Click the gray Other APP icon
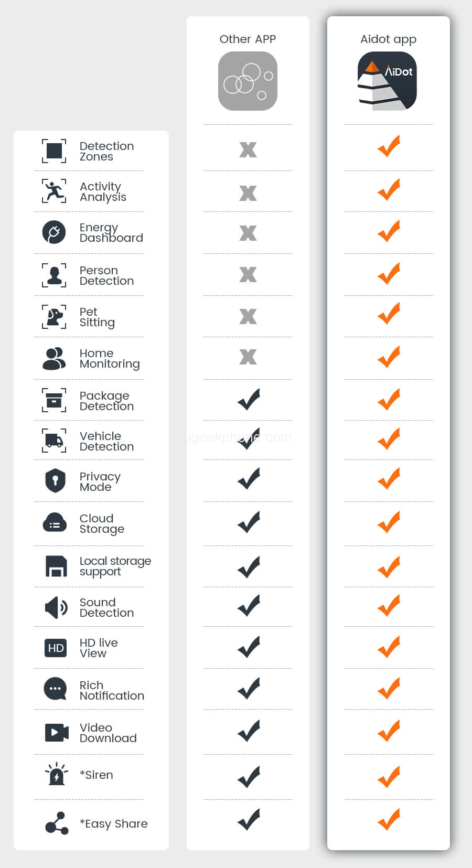The width and height of the screenshot is (472, 868). click(x=248, y=81)
